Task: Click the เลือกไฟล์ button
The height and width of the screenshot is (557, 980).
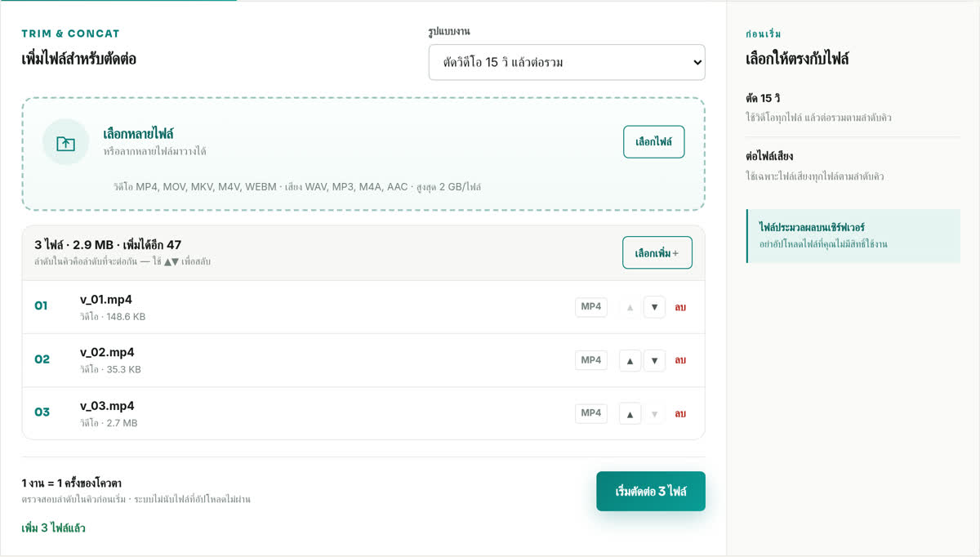Action: (653, 142)
